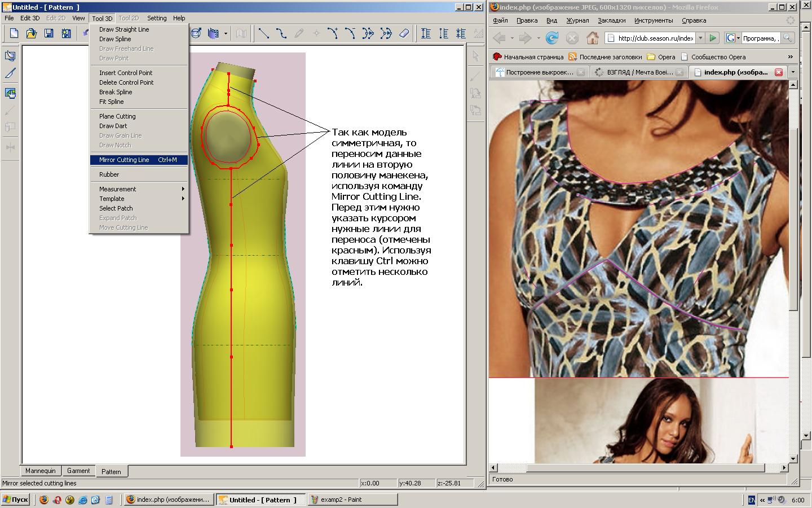Open the Firefox tab list dropdown

793,72
